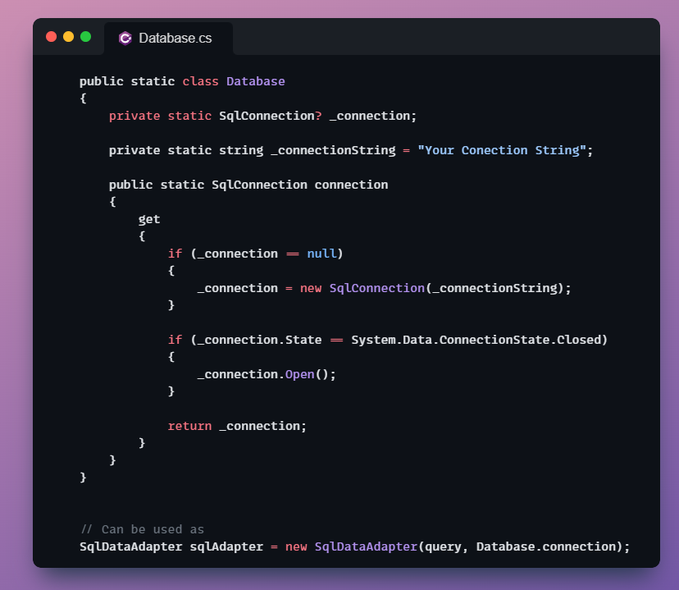Click the yellow minimize window dot

68,37
